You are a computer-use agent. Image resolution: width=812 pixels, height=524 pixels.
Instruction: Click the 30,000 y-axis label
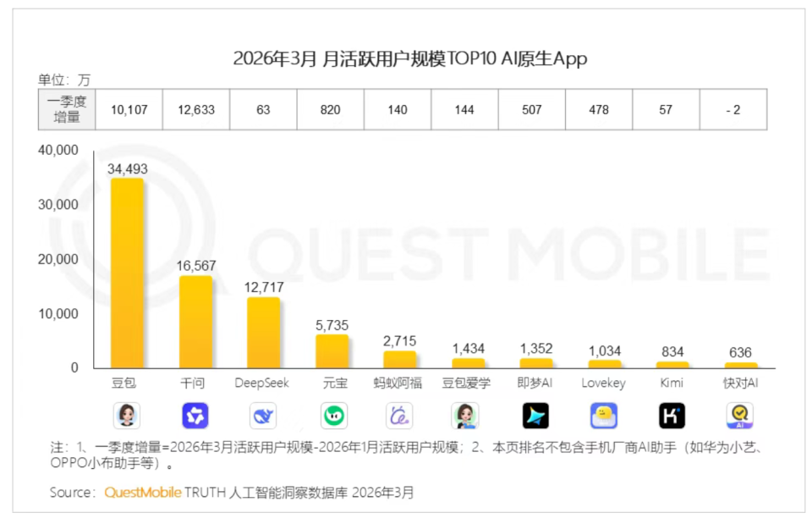(58, 205)
